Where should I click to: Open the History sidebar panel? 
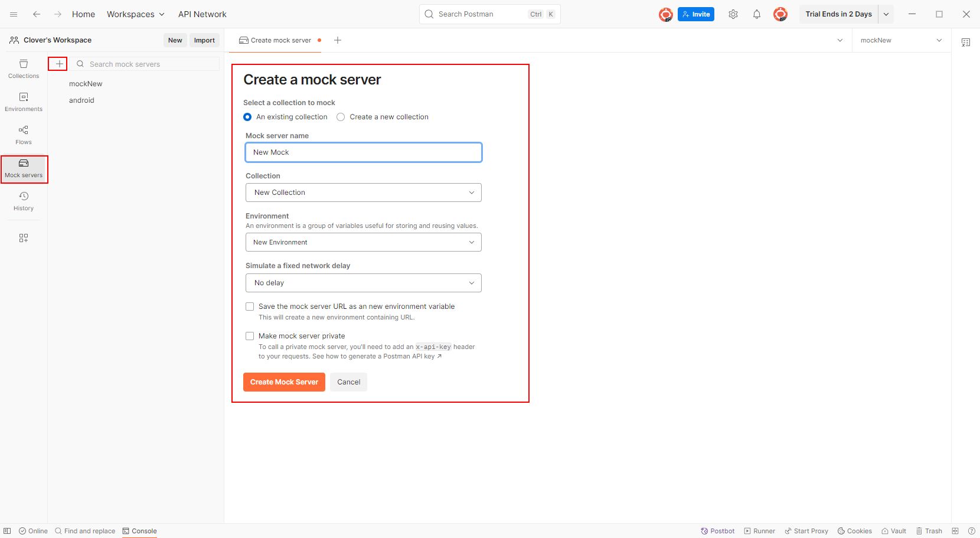click(x=24, y=201)
